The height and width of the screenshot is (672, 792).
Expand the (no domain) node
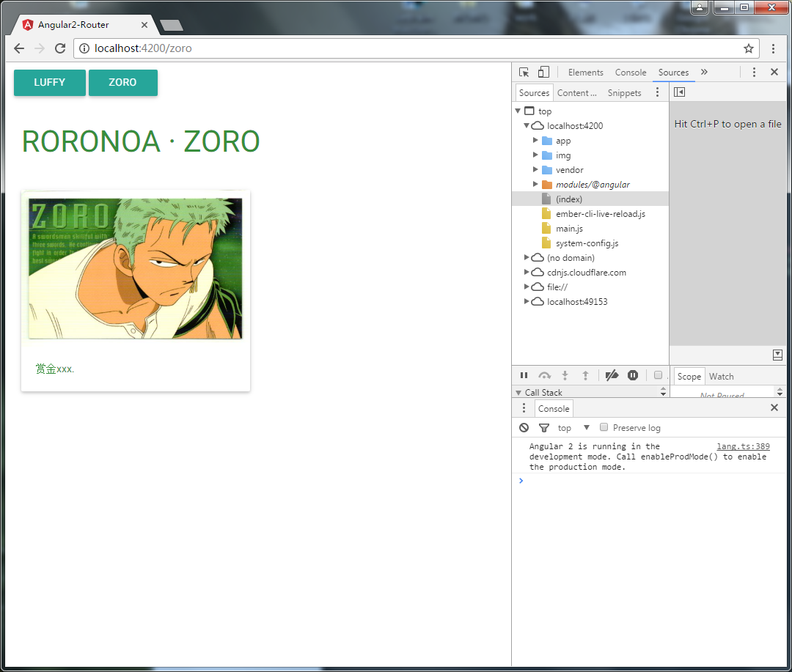[527, 257]
